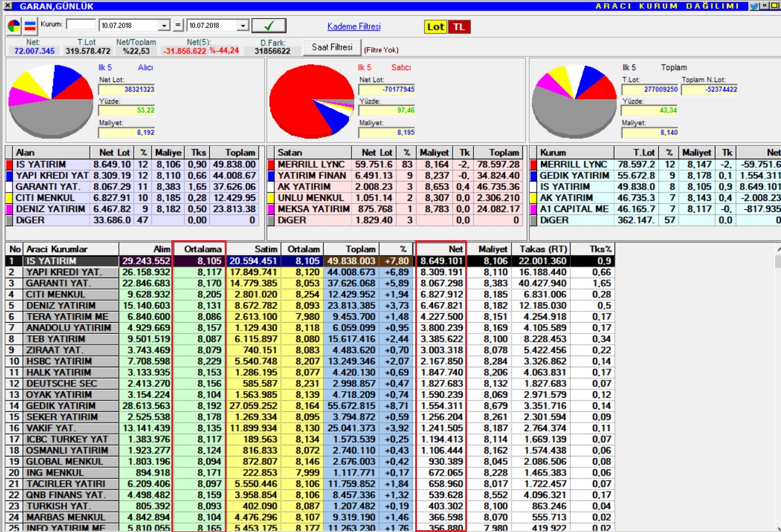Select the DEUTSCHE SEC row
Screen dimensions: 781x532
[x=310, y=383]
